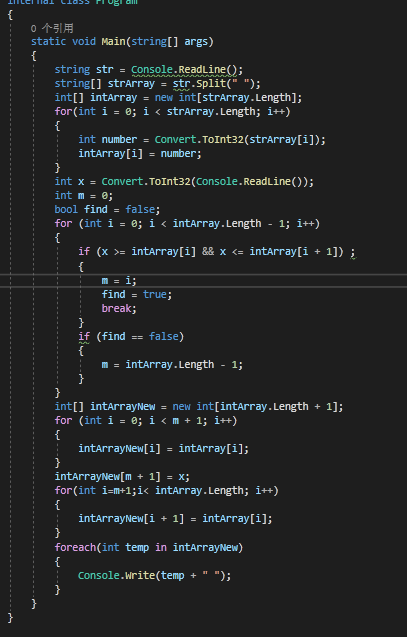
Task: Click "find = true;" assignment
Action: click(137, 295)
